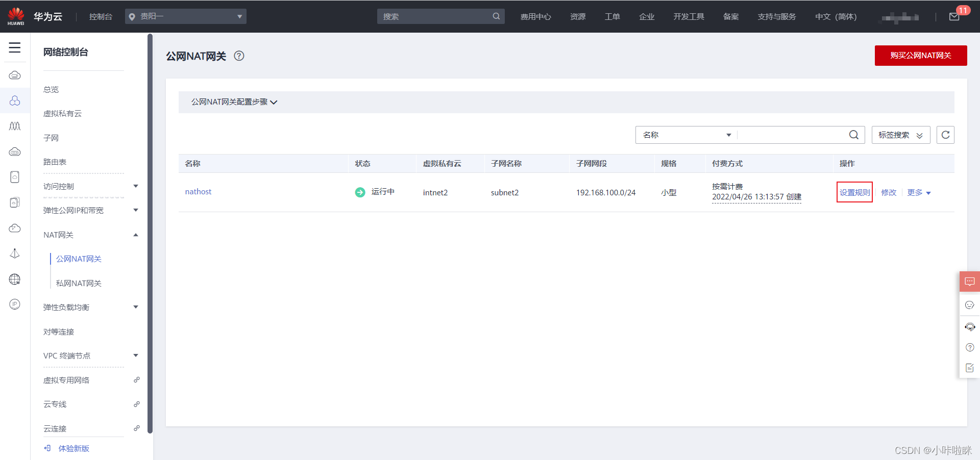This screenshot has width=980, height=460.
Task: Open the nathost gateway link
Action: [x=198, y=192]
